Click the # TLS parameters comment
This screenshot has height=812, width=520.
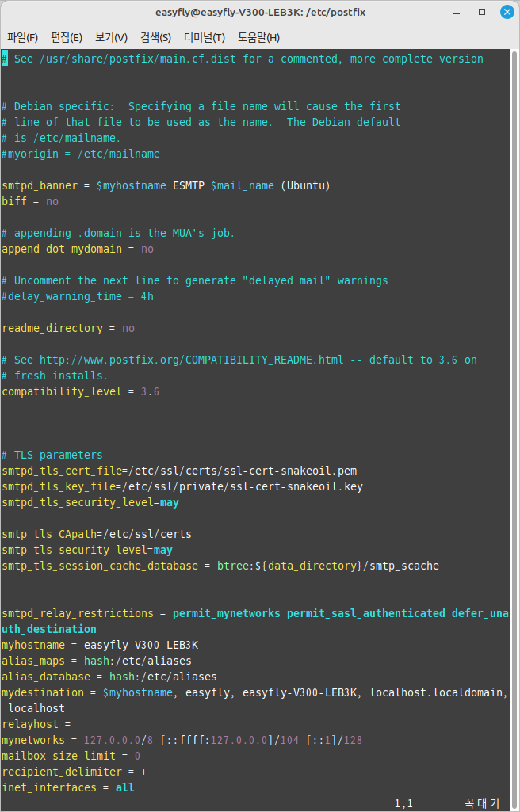tap(52, 455)
